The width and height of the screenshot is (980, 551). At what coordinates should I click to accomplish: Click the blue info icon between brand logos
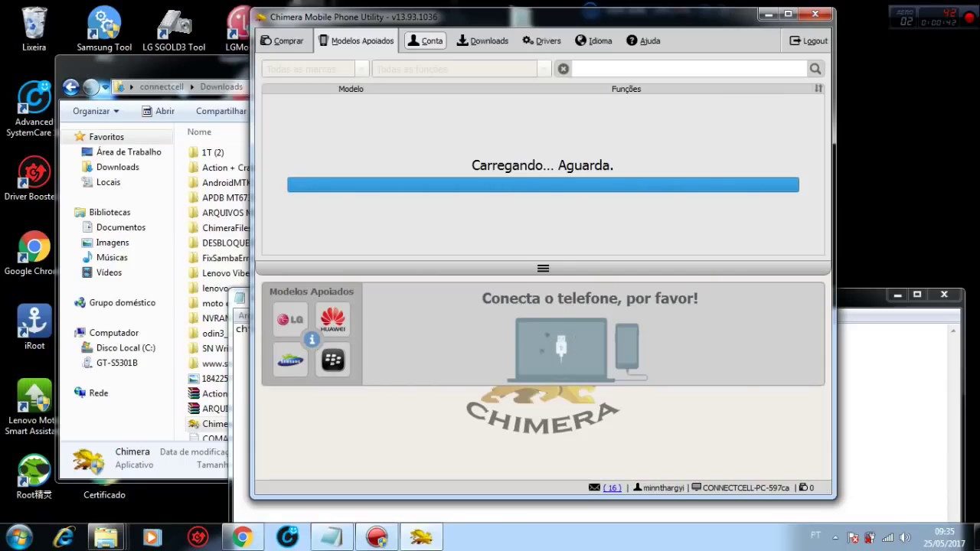click(x=312, y=339)
